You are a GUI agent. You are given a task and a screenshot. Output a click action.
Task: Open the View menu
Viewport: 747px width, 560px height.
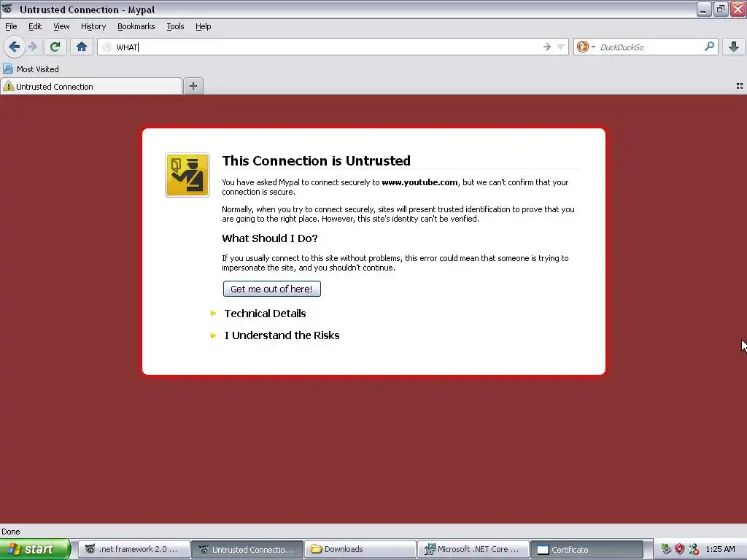pos(61,27)
